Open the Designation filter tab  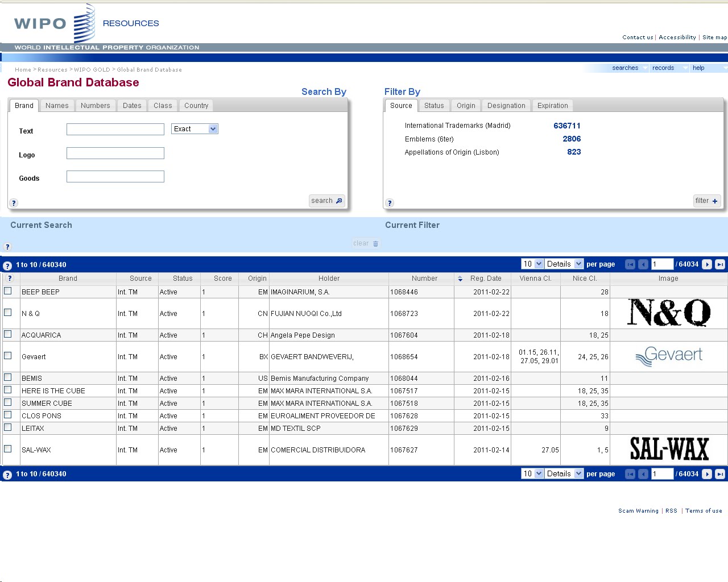tap(506, 105)
